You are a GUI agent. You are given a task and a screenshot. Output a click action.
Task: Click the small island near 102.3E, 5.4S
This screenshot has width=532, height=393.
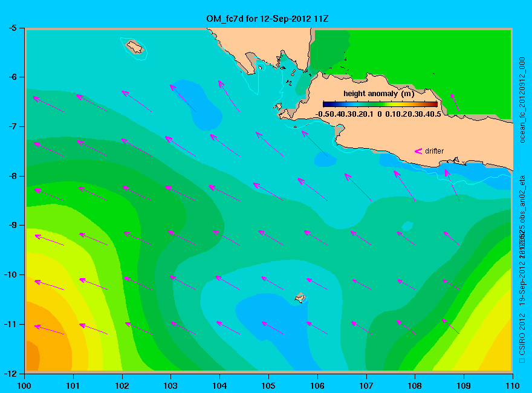click(135, 47)
